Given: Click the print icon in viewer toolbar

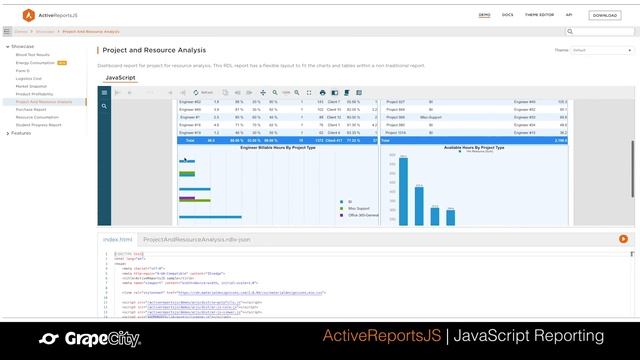Looking at the screenshot, I should point(322,93).
